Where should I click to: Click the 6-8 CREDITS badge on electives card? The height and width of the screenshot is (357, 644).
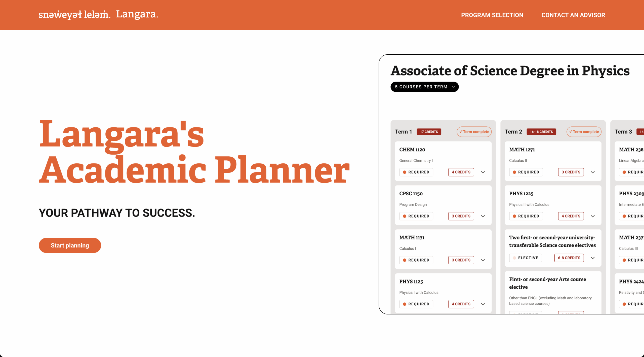click(569, 258)
